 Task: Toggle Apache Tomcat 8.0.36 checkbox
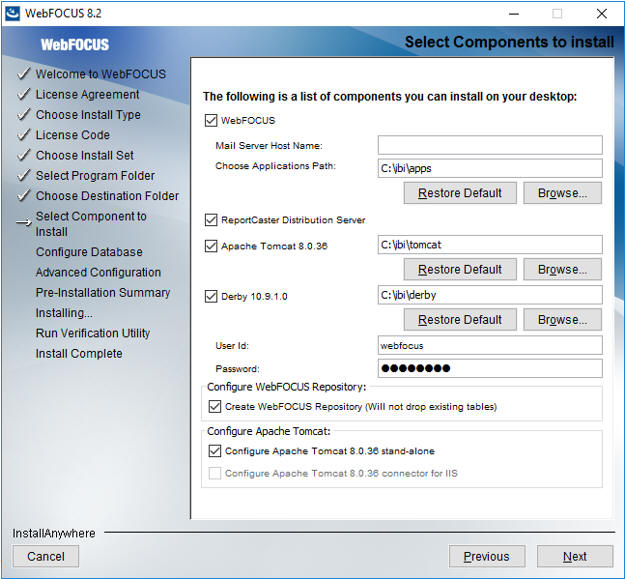click(211, 246)
